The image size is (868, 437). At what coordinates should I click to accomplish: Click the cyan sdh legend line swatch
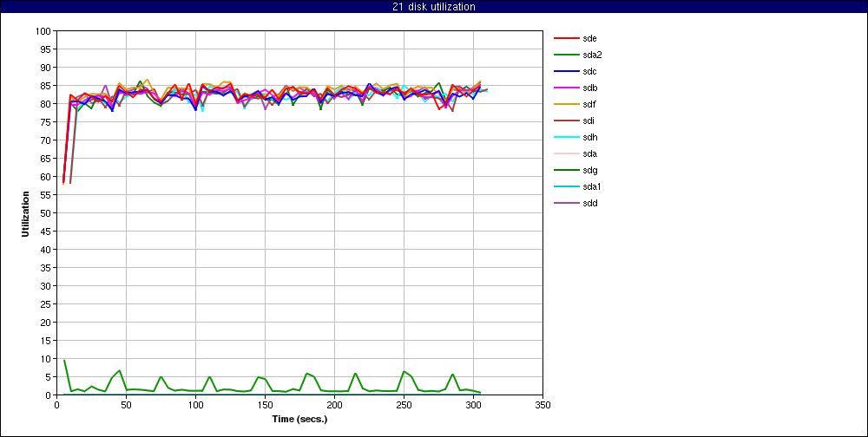tap(566, 137)
